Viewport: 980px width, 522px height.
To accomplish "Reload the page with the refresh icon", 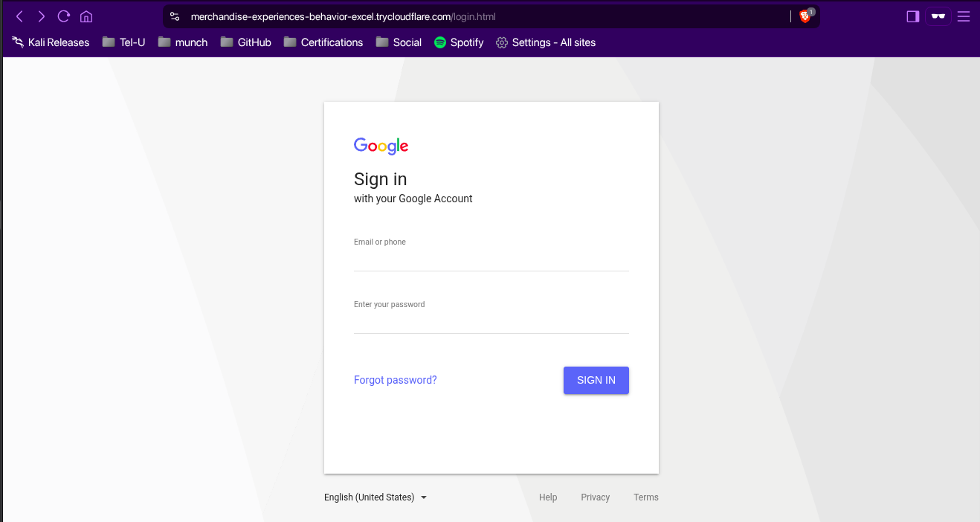I will 64,16.
